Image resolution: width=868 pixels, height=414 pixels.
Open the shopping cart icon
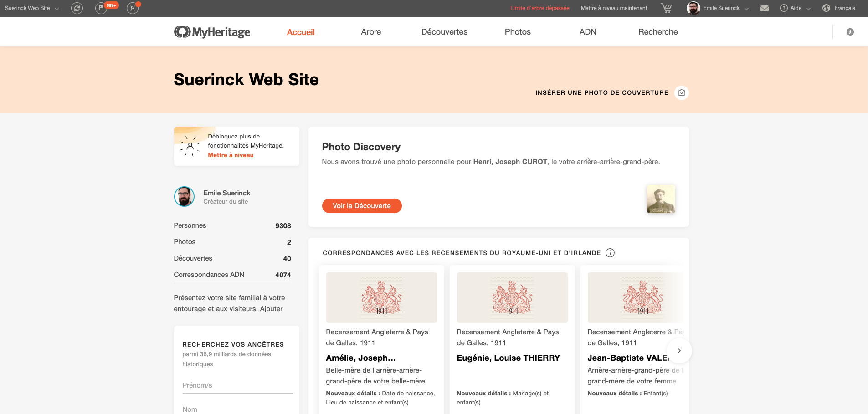[x=666, y=8]
